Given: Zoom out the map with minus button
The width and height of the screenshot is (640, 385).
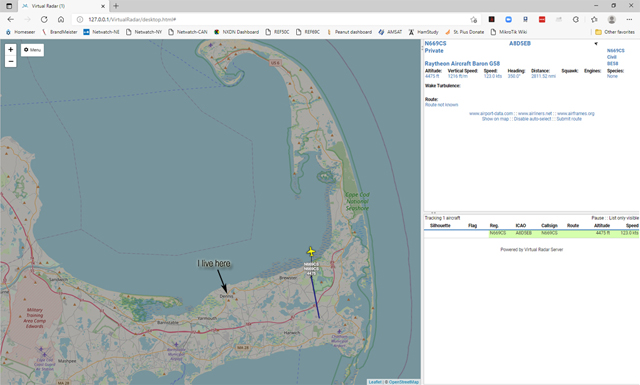Looking at the screenshot, I should click(10, 62).
